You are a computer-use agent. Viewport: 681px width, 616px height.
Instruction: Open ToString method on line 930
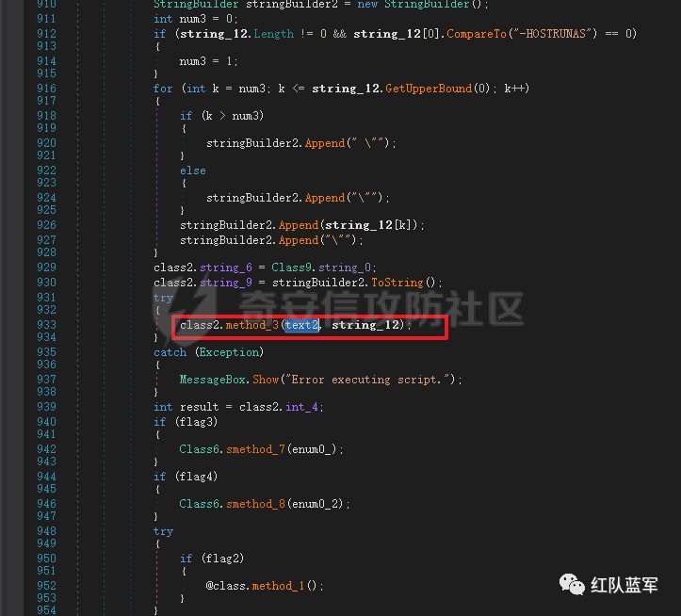397,283
